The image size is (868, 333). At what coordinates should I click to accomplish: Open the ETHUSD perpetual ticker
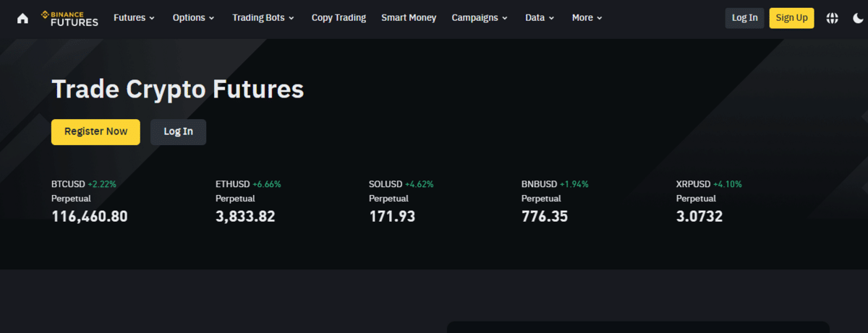248,200
